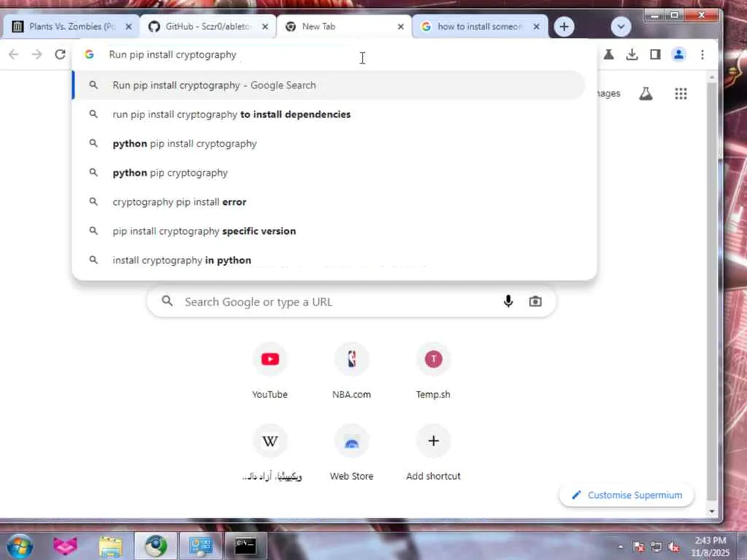Click the muted volume tray icon
The width and height of the screenshot is (747, 560).
coord(674,547)
